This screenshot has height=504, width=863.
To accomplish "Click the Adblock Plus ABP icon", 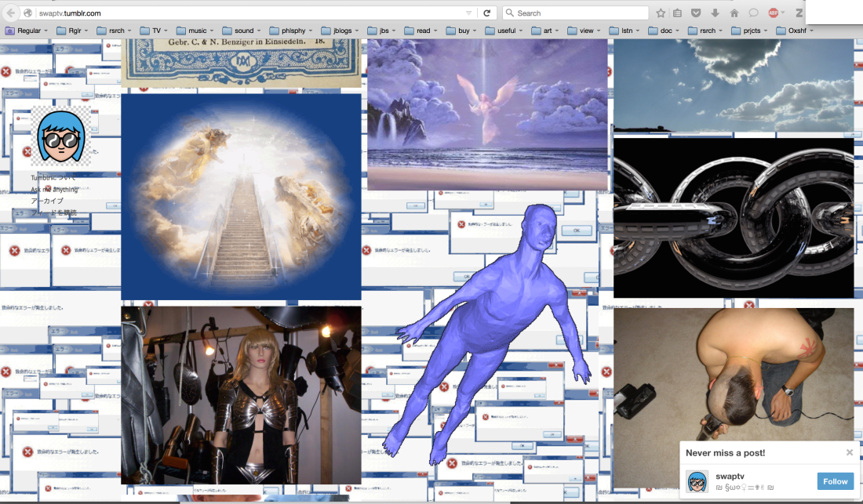I will click(x=774, y=13).
